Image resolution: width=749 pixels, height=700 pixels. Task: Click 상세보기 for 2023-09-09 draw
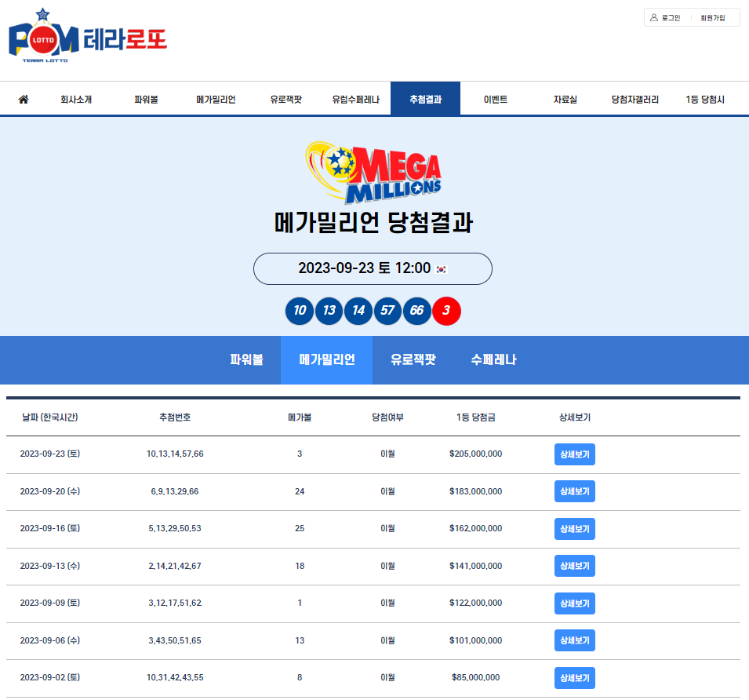coord(575,603)
